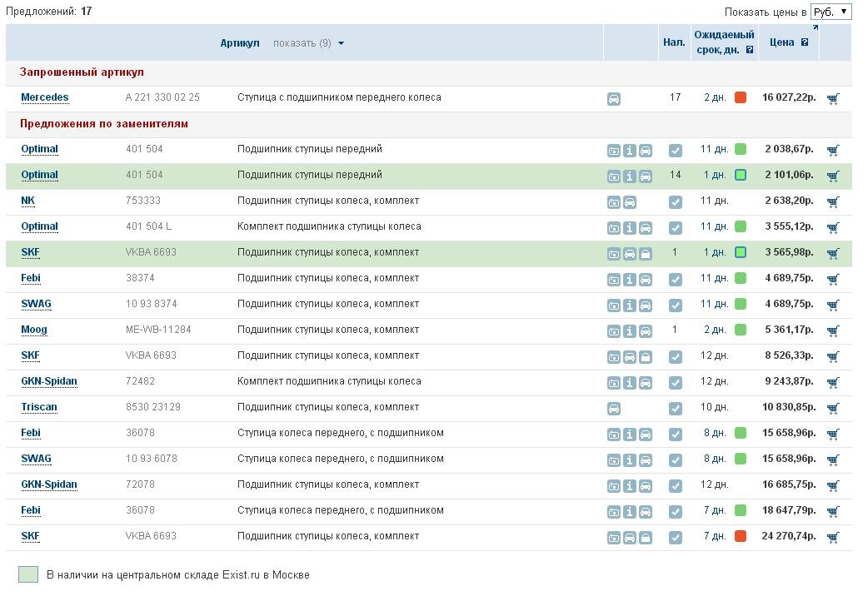The width and height of the screenshot is (868, 596).
Task: Add Optimal 401 504 priced 2 101,06р. to cart
Action: tap(833, 176)
